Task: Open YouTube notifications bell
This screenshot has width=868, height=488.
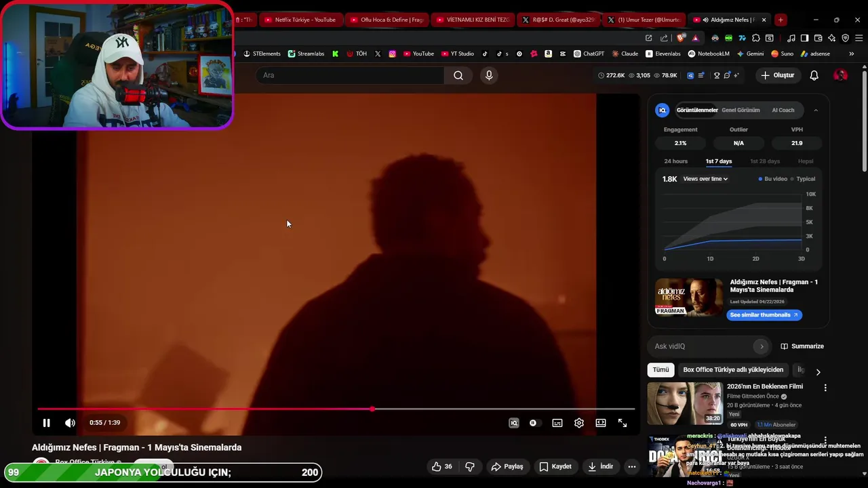Action: [814, 75]
